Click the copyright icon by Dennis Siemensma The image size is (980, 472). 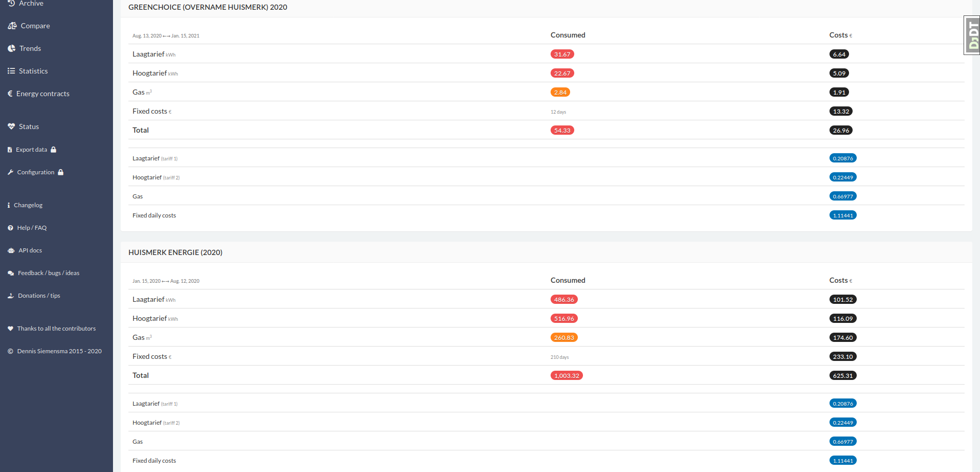[x=10, y=351]
